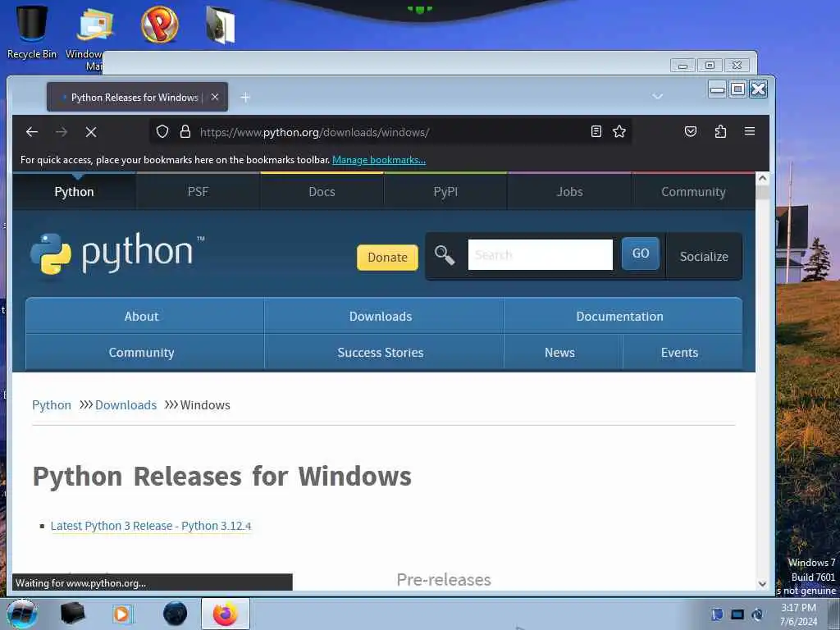This screenshot has height=630, width=840.
Task: Click the Python breadcrumb link
Action: [52, 405]
